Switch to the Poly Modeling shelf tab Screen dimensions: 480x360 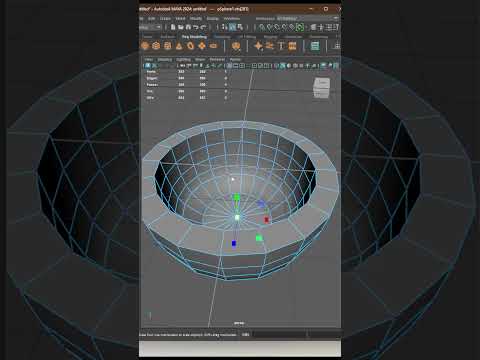pos(195,37)
